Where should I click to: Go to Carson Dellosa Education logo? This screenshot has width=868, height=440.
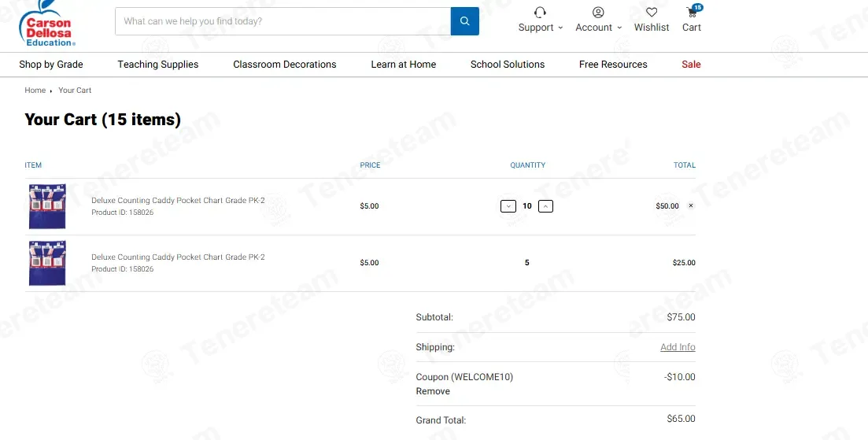(x=47, y=25)
